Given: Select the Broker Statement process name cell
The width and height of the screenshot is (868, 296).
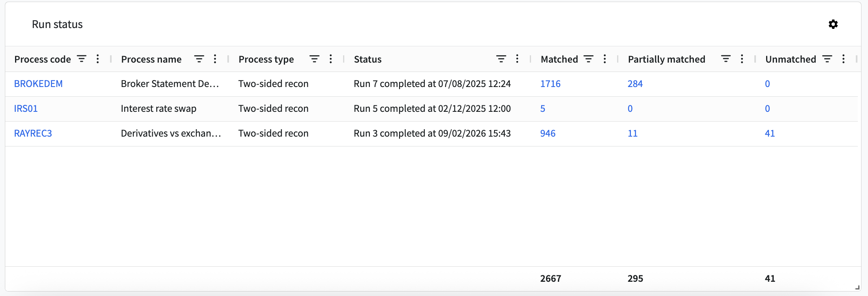Looking at the screenshot, I should [x=171, y=84].
